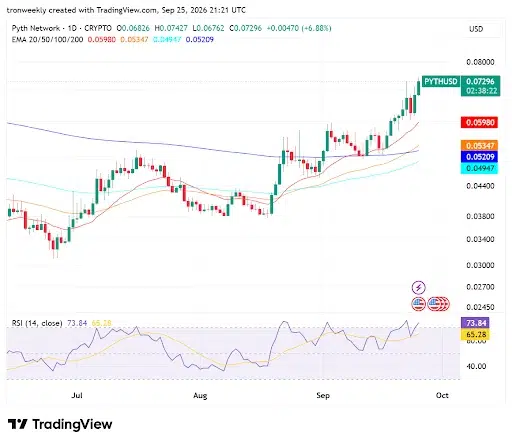This screenshot has width=512, height=444.
Task: Click the orange 0.05347 value in EMA legend
Action: click(x=134, y=39)
